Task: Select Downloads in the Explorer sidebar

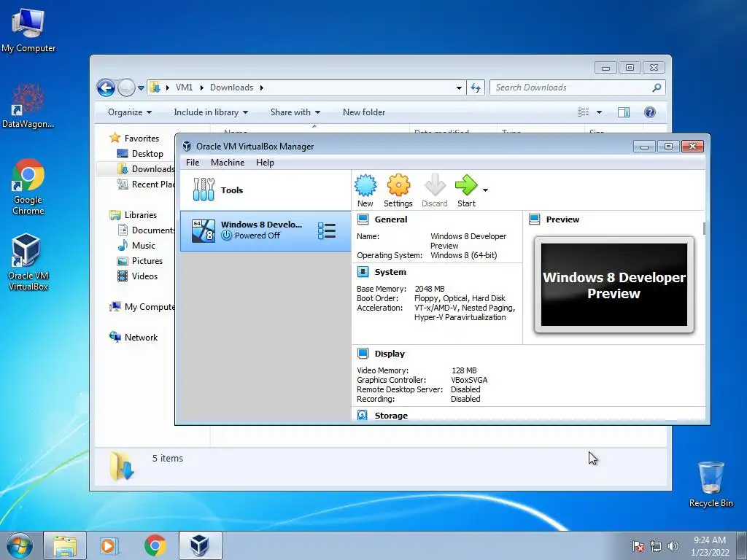Action: point(153,169)
